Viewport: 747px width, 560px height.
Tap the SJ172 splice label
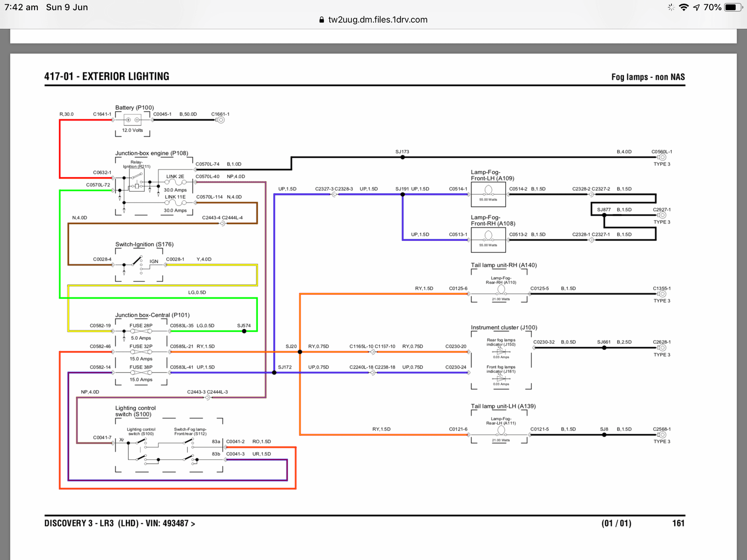(285, 367)
